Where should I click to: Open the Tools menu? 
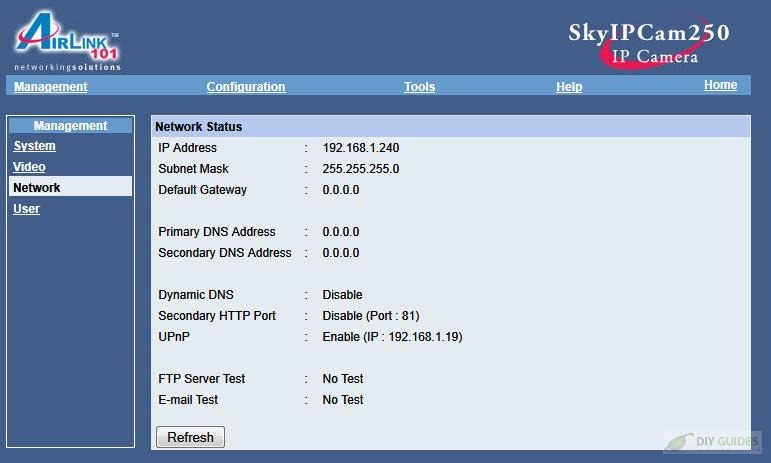[419, 87]
